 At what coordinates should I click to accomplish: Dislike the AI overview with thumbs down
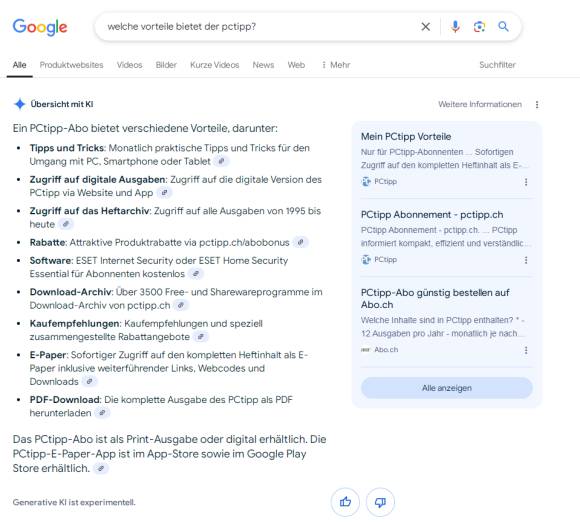pyautogui.click(x=380, y=502)
